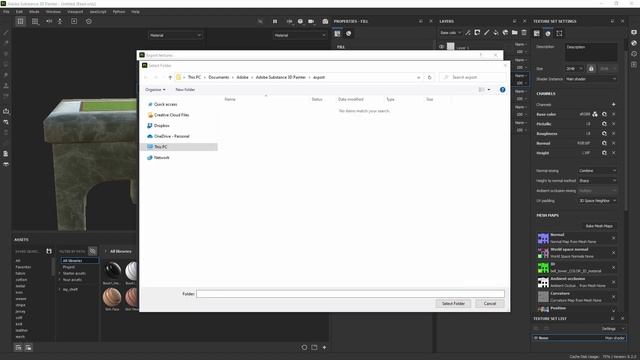Image resolution: width=640 pixels, height=360 pixels.
Task: Click the pause rendering icon in the viewport toolbar
Action: coord(275,21)
